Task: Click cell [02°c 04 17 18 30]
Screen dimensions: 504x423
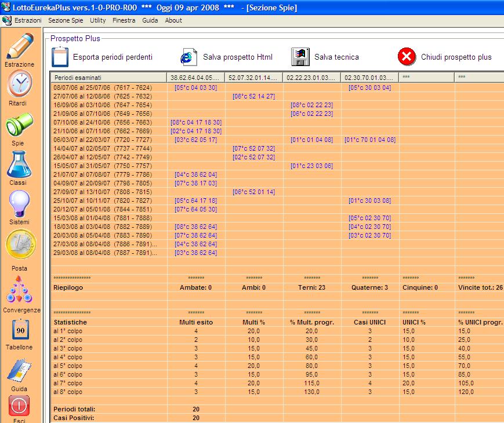Action: click(196, 131)
